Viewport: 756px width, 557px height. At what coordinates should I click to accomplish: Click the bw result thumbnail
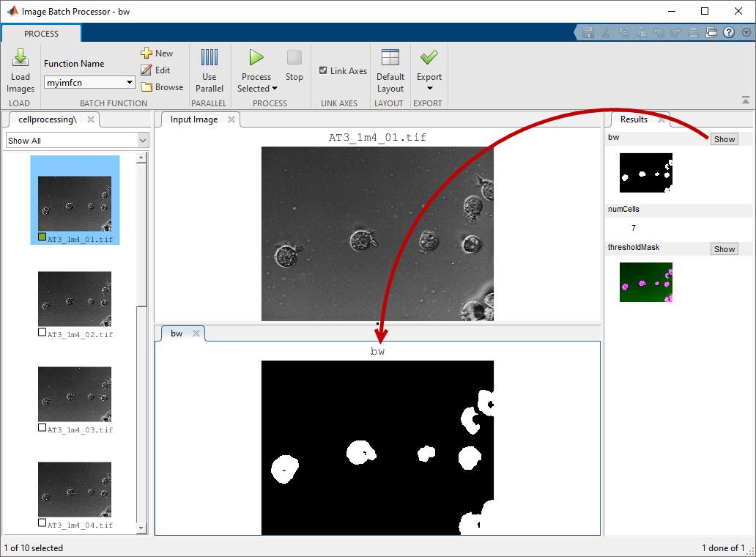(645, 173)
